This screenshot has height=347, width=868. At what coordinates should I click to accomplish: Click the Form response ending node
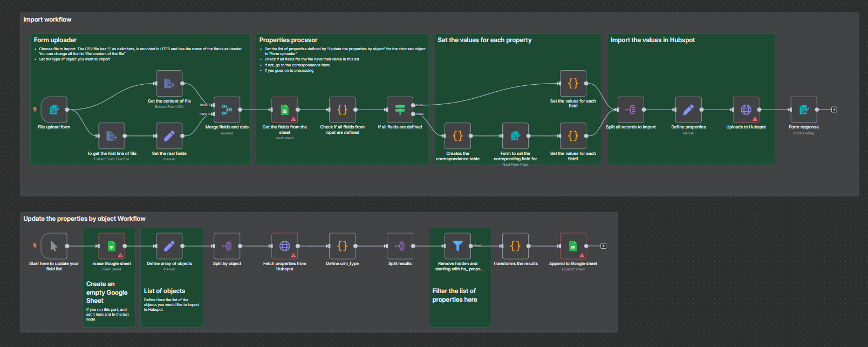click(804, 110)
